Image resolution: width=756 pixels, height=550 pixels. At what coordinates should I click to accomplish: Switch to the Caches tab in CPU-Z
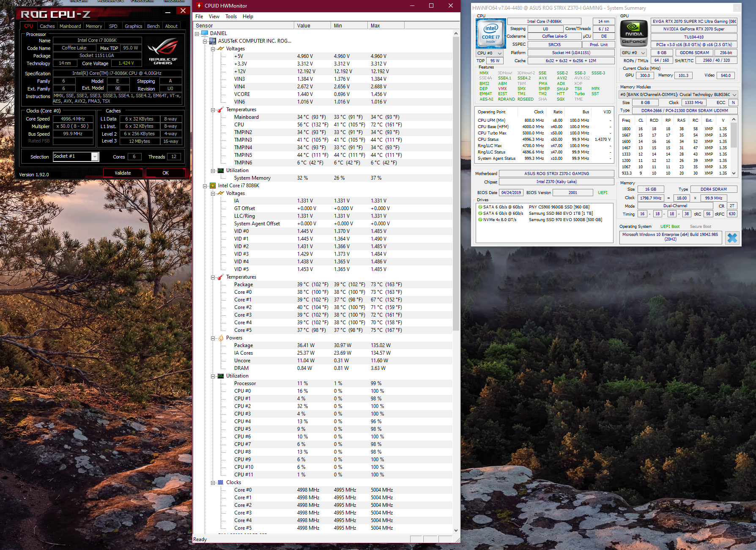[47, 26]
